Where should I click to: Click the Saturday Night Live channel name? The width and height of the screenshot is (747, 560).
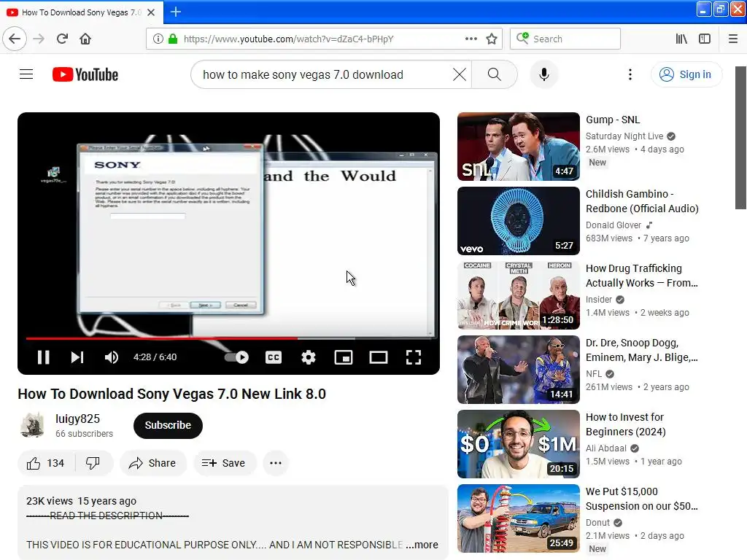(x=624, y=136)
